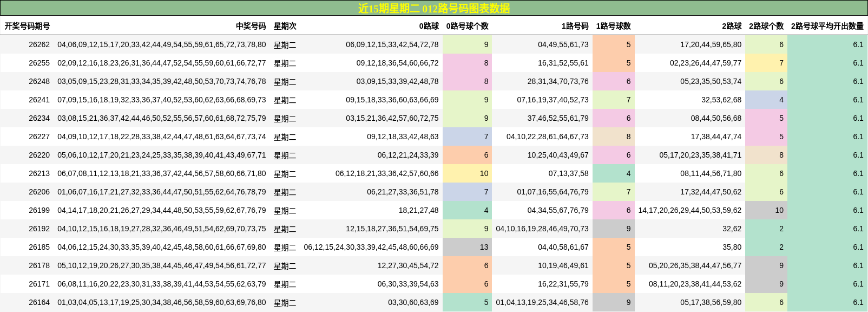Select the 2路号球平均开出数量 column header
Image resolution: width=868 pixels, height=312 pixels.
pyautogui.click(x=827, y=26)
